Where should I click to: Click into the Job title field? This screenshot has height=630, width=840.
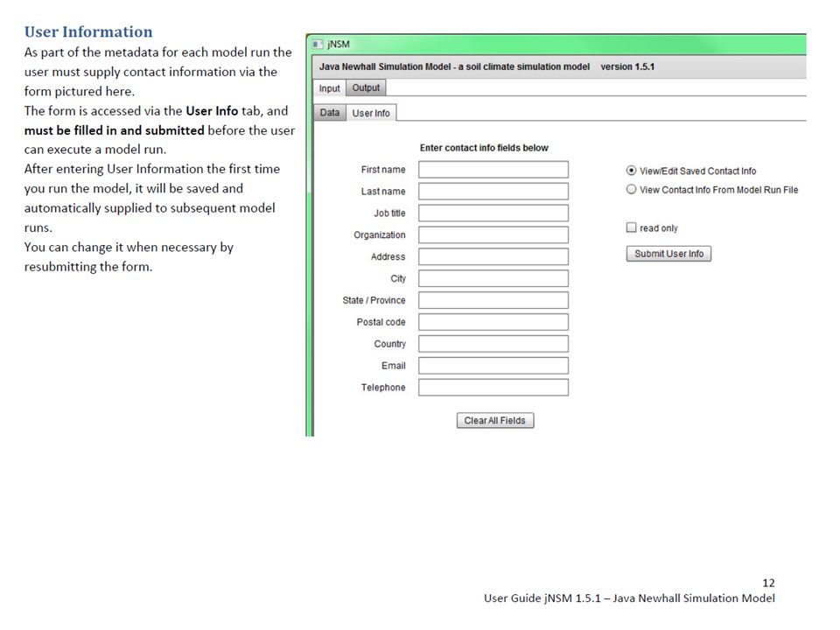(x=493, y=213)
